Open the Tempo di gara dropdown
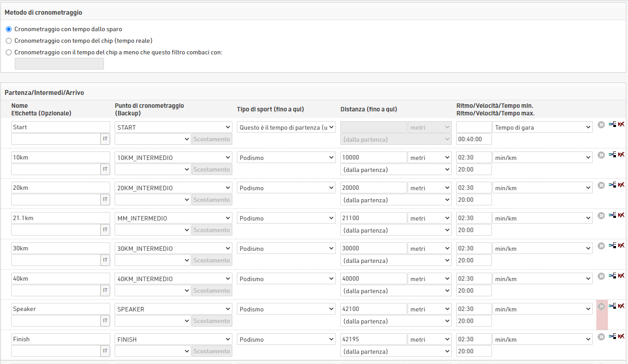Screen dimensions: 628x364 tap(542, 127)
